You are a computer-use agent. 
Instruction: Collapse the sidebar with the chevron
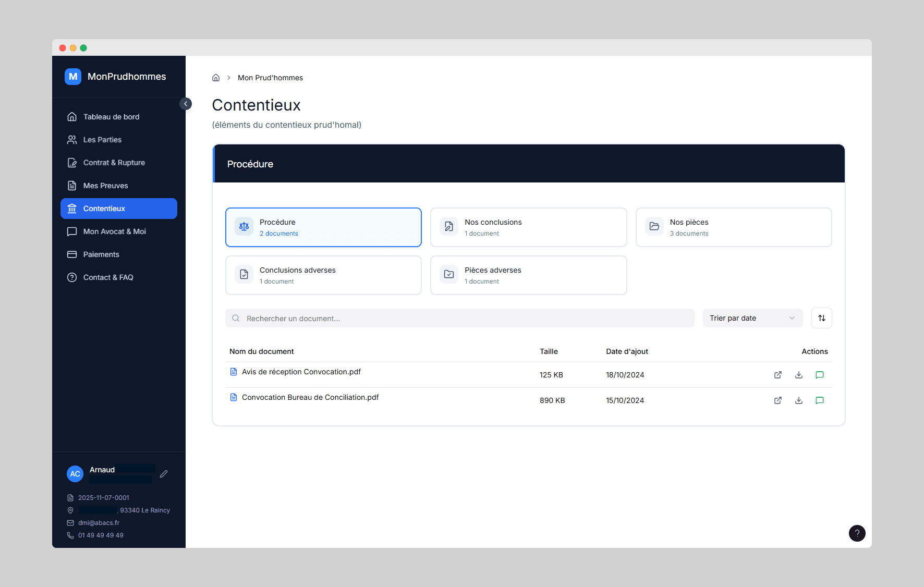[x=186, y=104]
